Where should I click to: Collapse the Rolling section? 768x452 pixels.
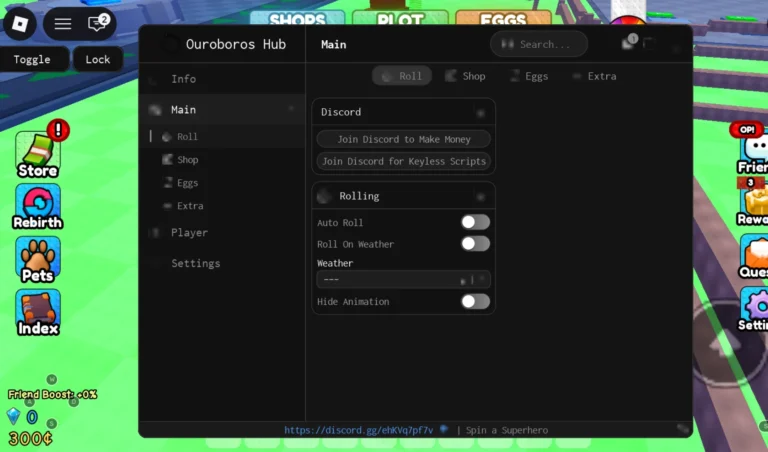[x=480, y=196]
